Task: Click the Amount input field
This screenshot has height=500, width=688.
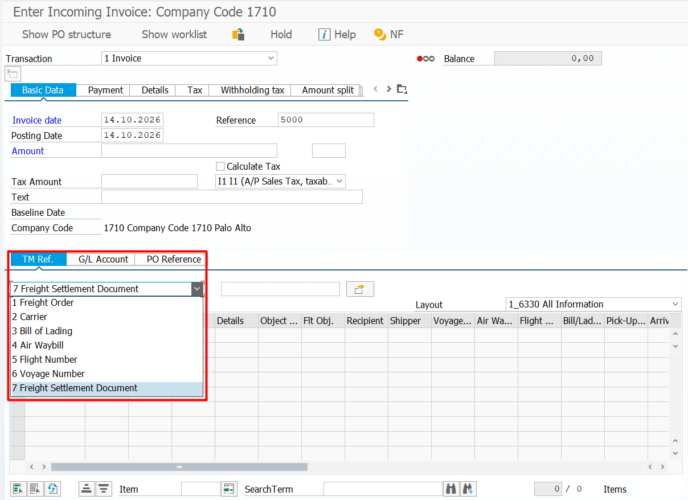Action: (189, 150)
